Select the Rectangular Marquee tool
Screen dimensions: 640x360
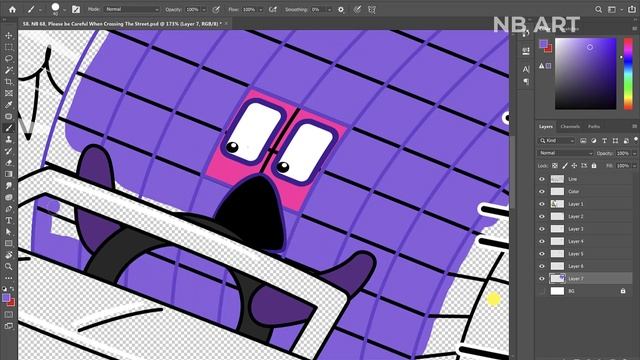[x=9, y=47]
